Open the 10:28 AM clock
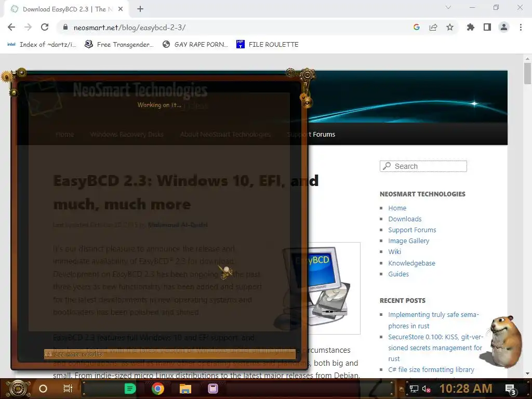The width and height of the screenshot is (532, 399). tap(465, 389)
